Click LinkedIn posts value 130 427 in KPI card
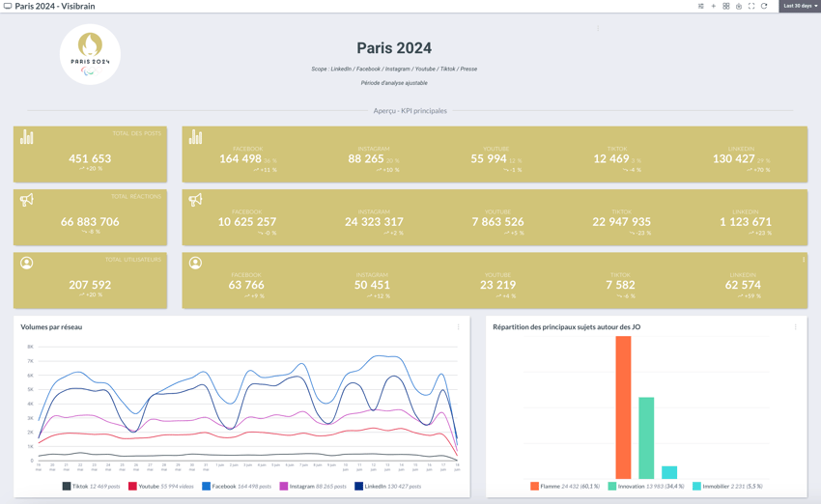Screen dimensions: 821x504 pyautogui.click(x=733, y=158)
